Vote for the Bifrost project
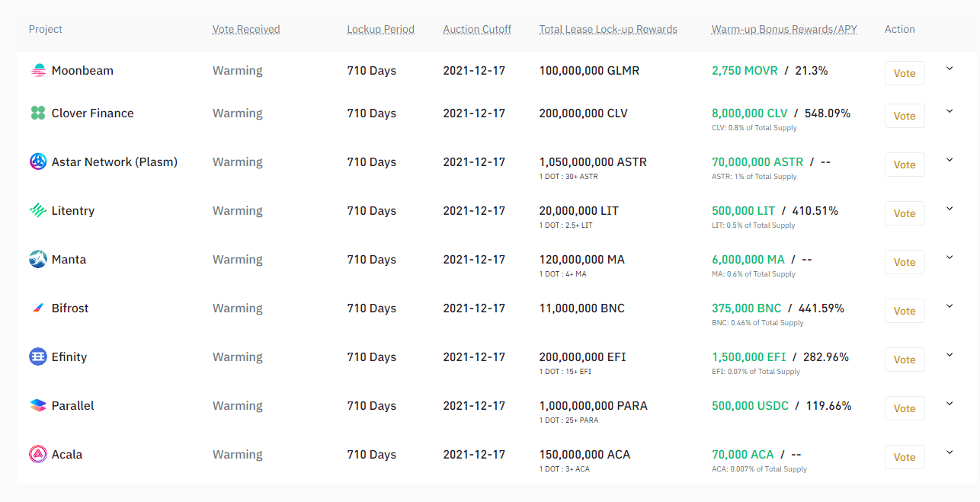 tap(905, 311)
